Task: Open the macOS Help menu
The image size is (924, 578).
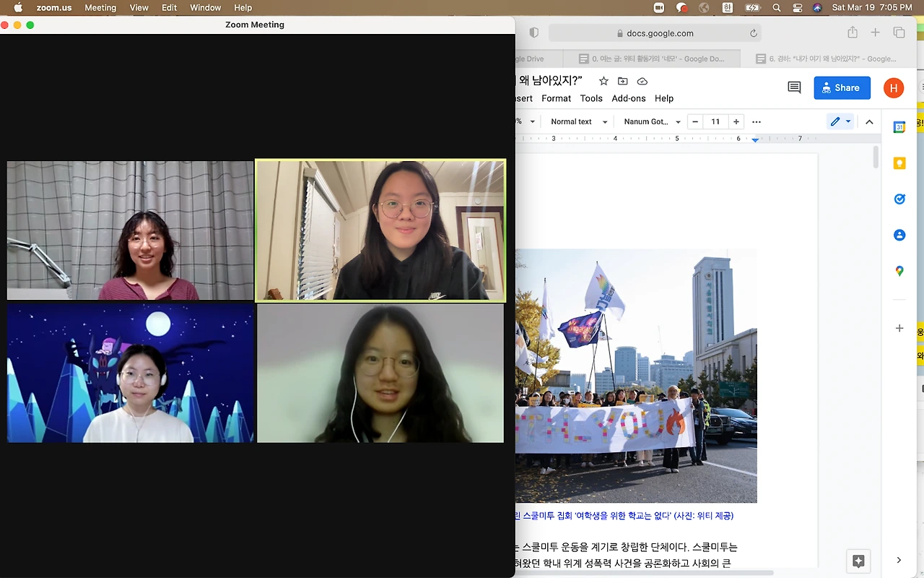Action: (243, 8)
